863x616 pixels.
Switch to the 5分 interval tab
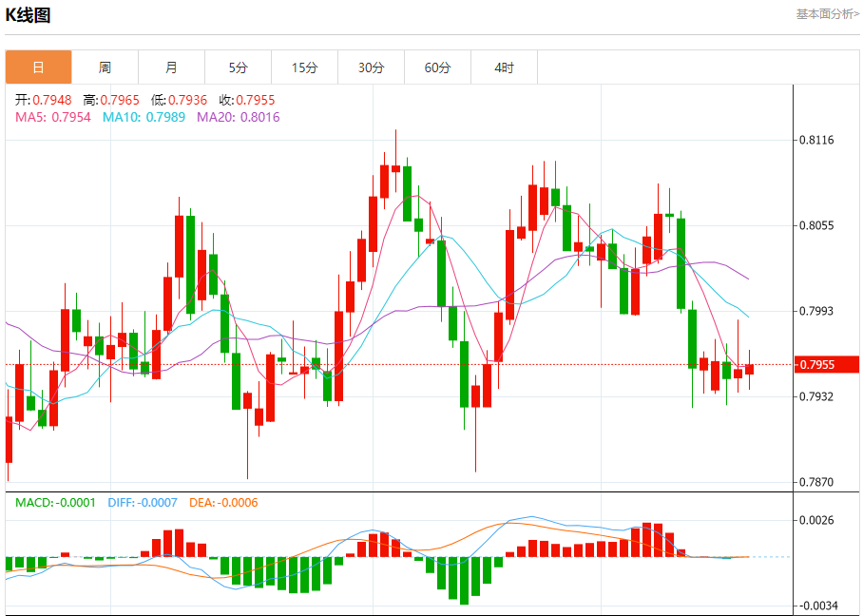pyautogui.click(x=238, y=67)
